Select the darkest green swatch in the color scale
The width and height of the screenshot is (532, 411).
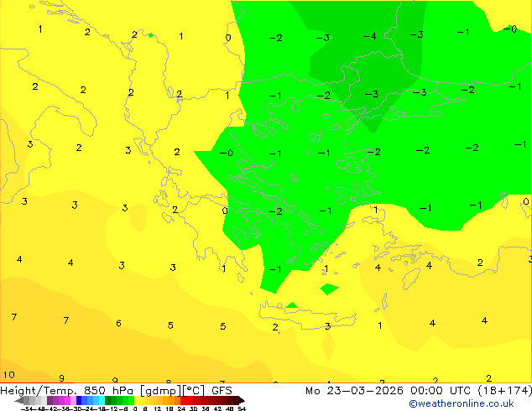tap(108, 400)
